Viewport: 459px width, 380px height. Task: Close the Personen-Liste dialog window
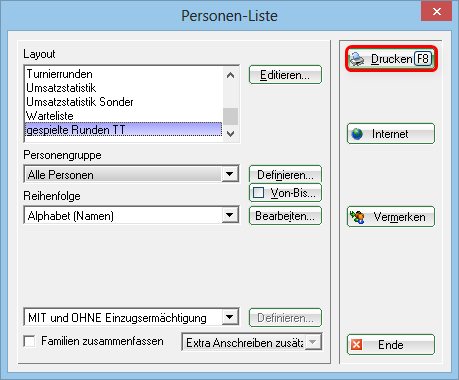[x=437, y=12]
